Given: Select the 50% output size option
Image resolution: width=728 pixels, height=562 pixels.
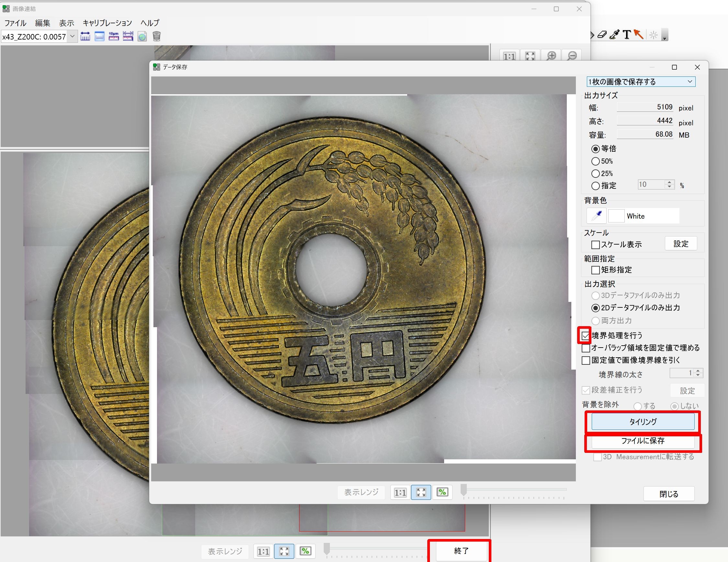Looking at the screenshot, I should [x=596, y=161].
